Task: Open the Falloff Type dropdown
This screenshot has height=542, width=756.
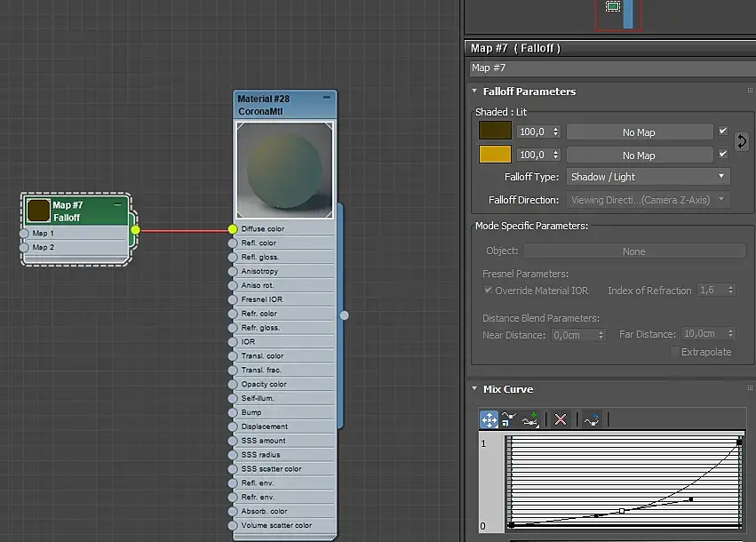Action: (648, 177)
